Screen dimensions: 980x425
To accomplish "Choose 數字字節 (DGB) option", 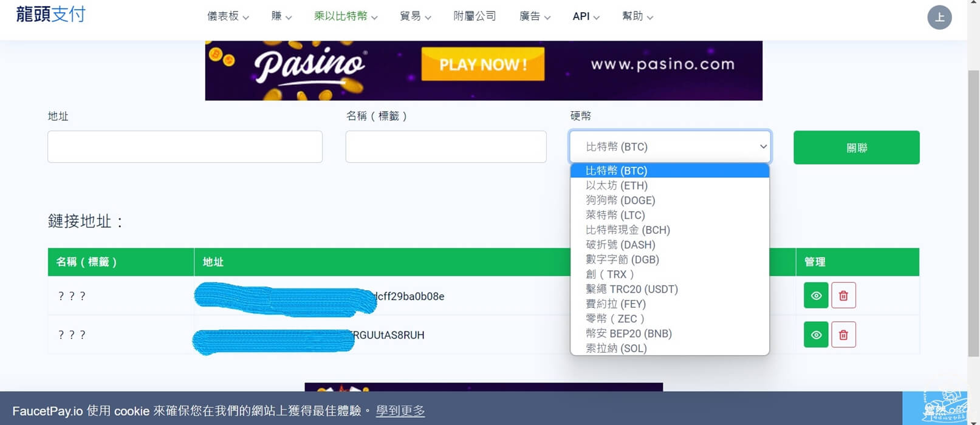I will [670, 259].
